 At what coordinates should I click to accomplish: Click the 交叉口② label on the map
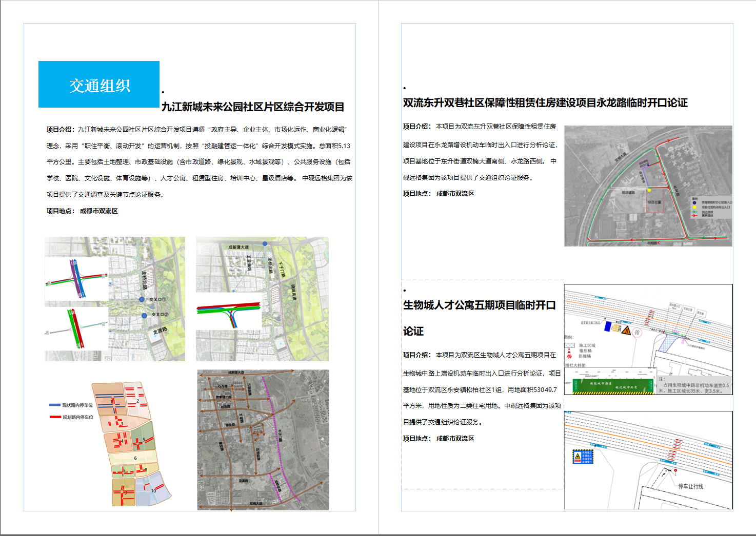(x=160, y=315)
